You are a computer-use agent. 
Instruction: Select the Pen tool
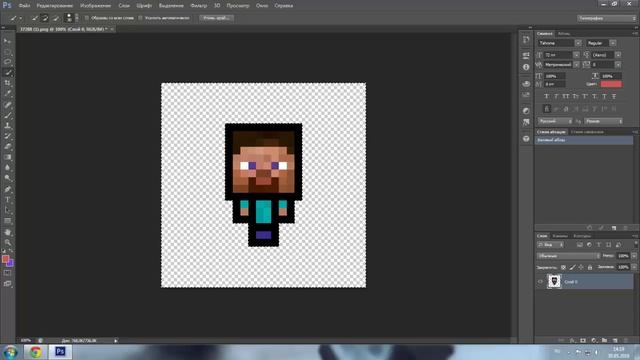click(7, 189)
